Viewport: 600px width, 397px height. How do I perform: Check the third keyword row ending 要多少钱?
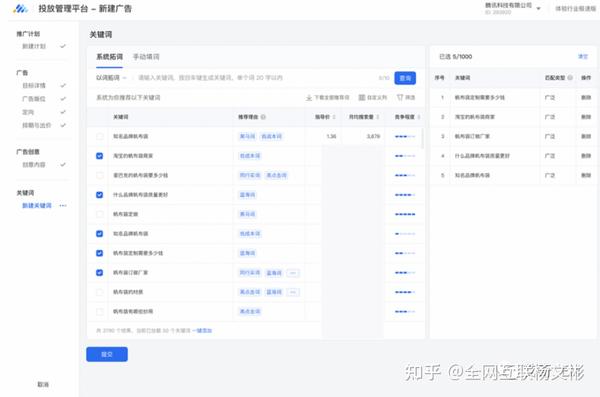(99, 175)
